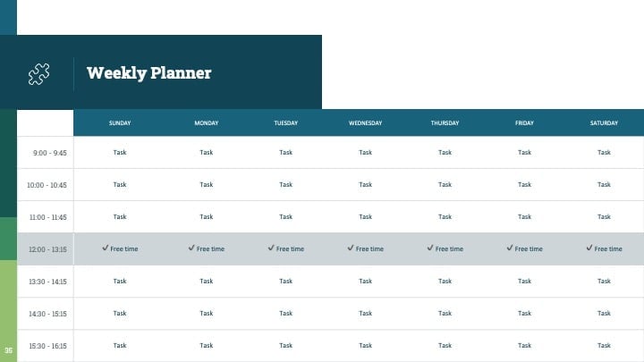644x362 pixels.
Task: Click the Saturday Free time checkmark
Action: click(x=589, y=248)
